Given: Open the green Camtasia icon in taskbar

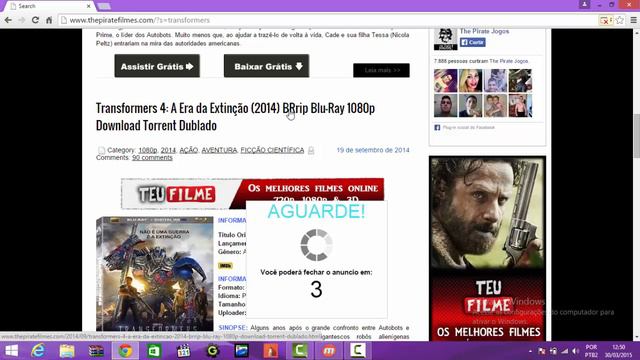Looking at the screenshot, I should click(x=300, y=351).
